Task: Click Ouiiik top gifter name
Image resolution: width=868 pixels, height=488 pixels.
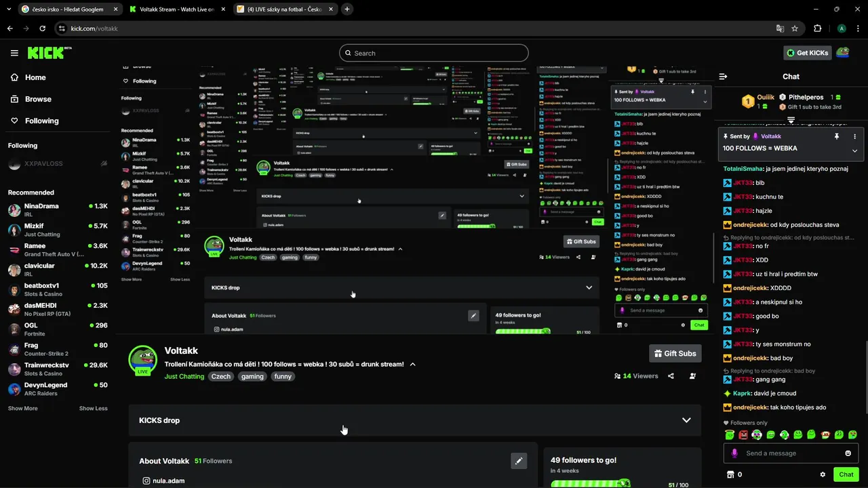Action: [x=766, y=97]
